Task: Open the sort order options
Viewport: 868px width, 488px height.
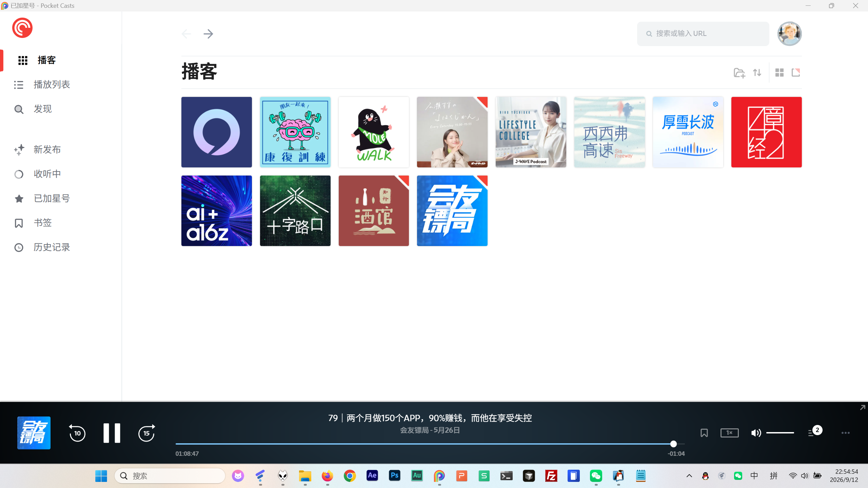Action: tap(757, 73)
